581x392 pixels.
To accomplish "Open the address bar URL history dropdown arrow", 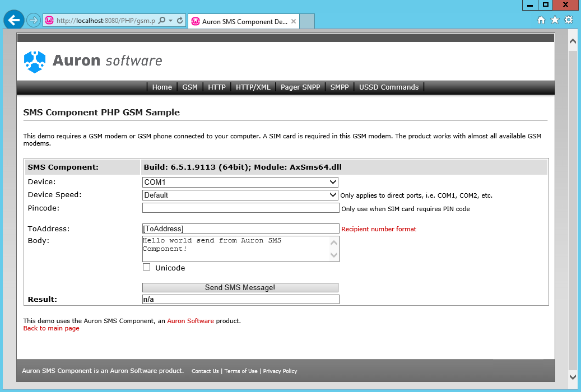I will (x=170, y=21).
